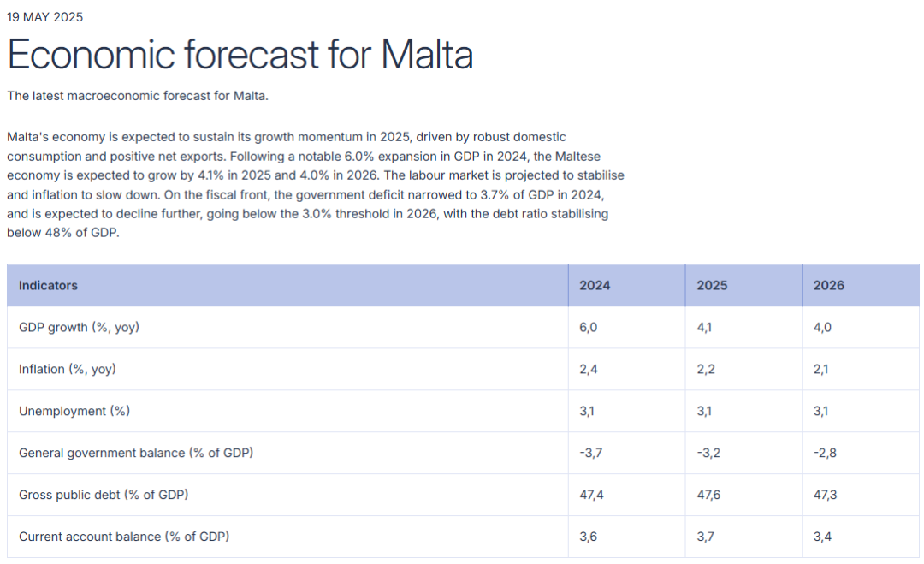
Task: Click the "Economic forecast for Malta" heading
Action: (240, 55)
